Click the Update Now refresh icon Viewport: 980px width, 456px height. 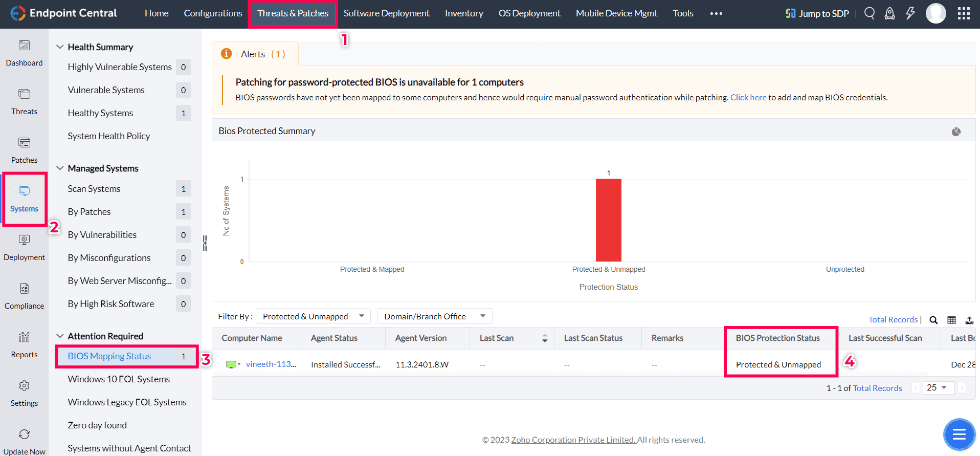pyautogui.click(x=24, y=435)
